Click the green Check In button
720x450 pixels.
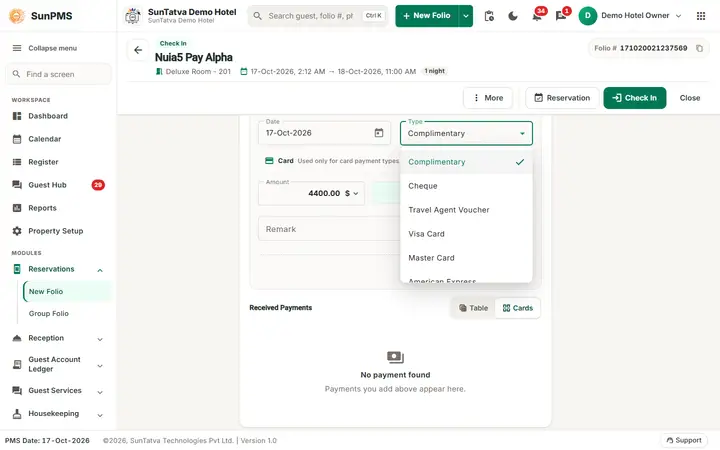[x=635, y=98]
